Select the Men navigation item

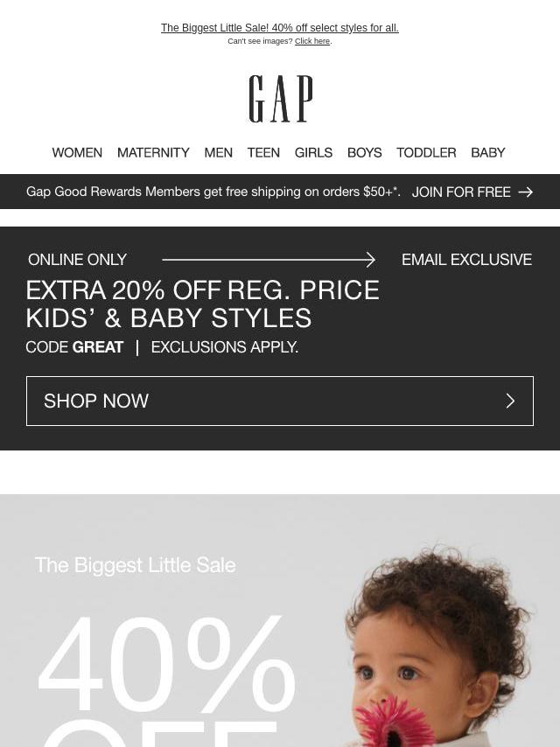click(218, 152)
